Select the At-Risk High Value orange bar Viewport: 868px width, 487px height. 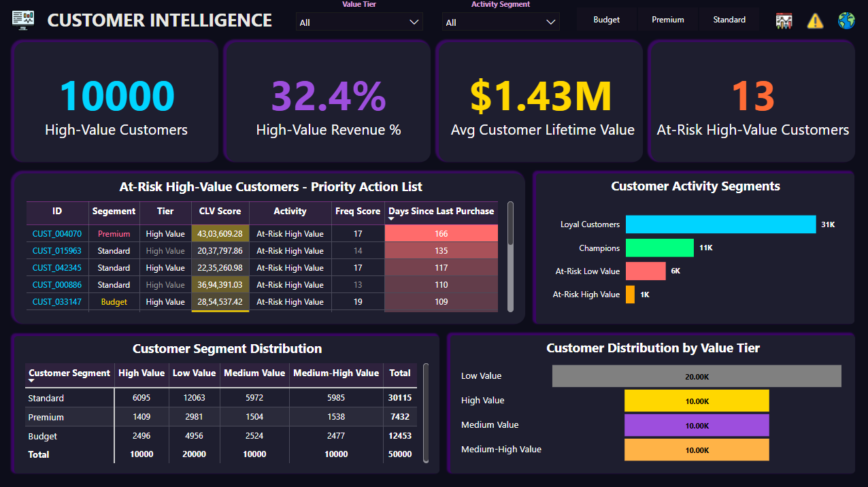click(631, 295)
